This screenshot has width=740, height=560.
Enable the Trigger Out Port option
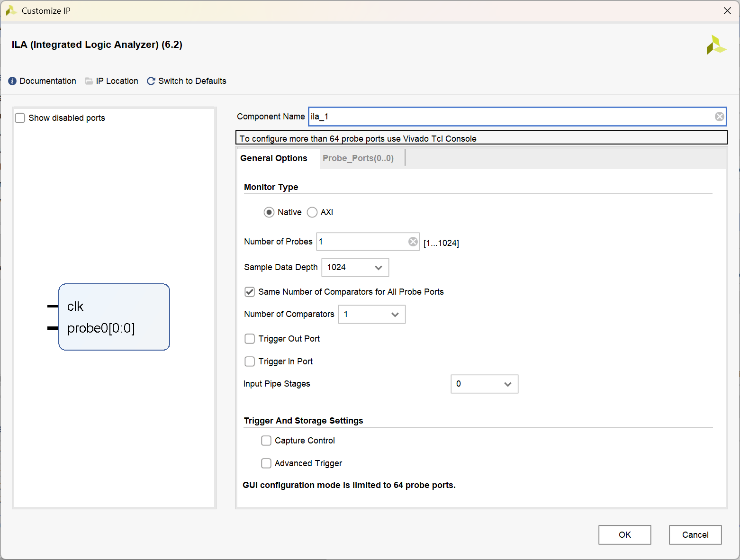point(250,339)
